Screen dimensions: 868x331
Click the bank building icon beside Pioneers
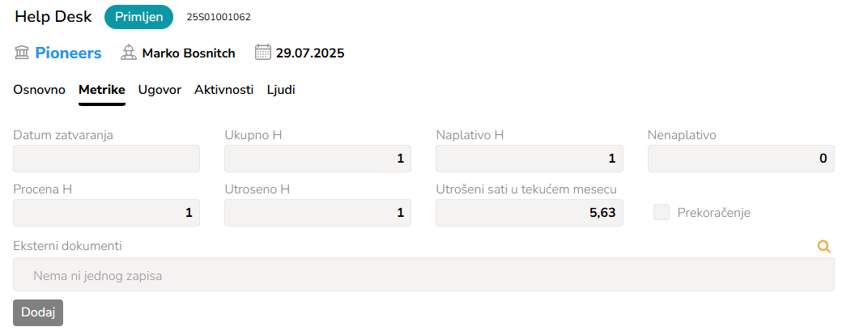point(22,53)
